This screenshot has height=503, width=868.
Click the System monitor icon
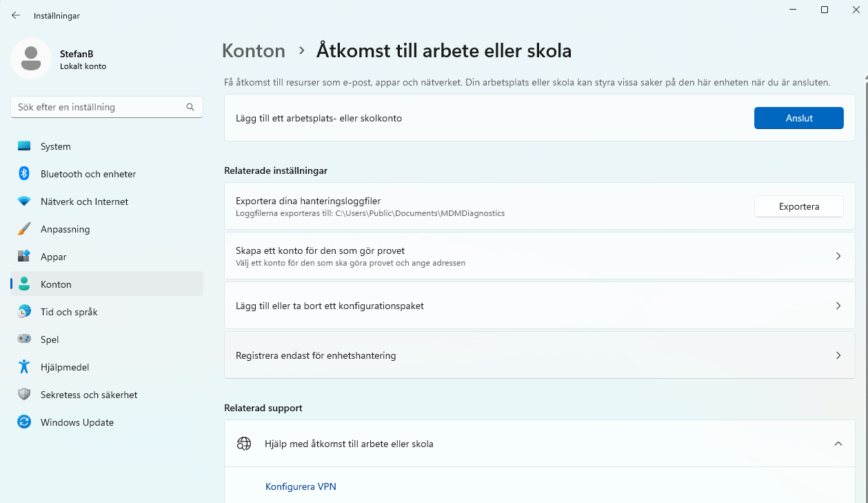coord(24,146)
